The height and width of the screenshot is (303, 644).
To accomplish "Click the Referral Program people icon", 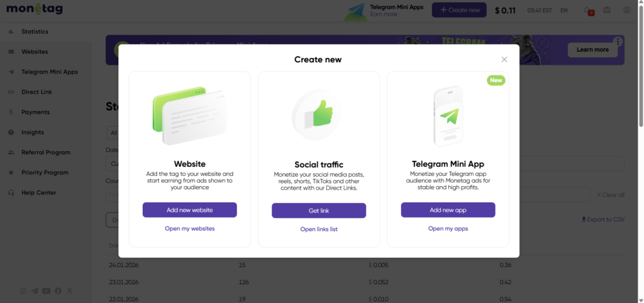I will pyautogui.click(x=11, y=152).
